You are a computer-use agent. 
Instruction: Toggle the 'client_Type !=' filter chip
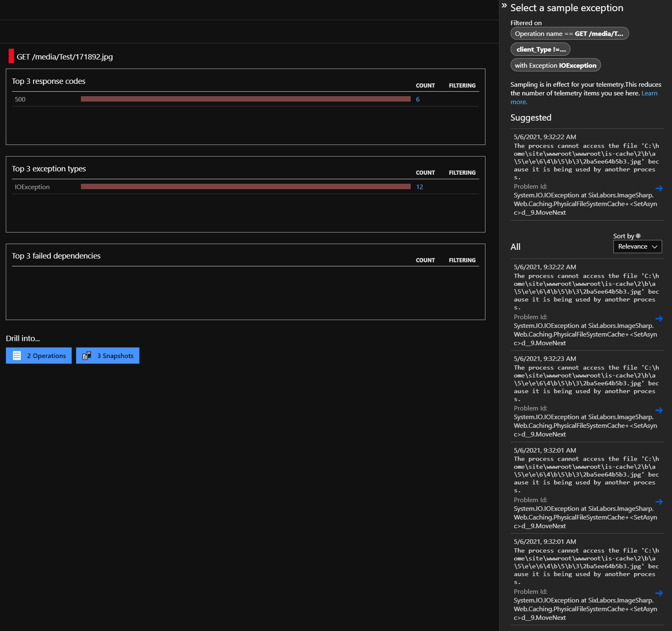[x=540, y=49]
